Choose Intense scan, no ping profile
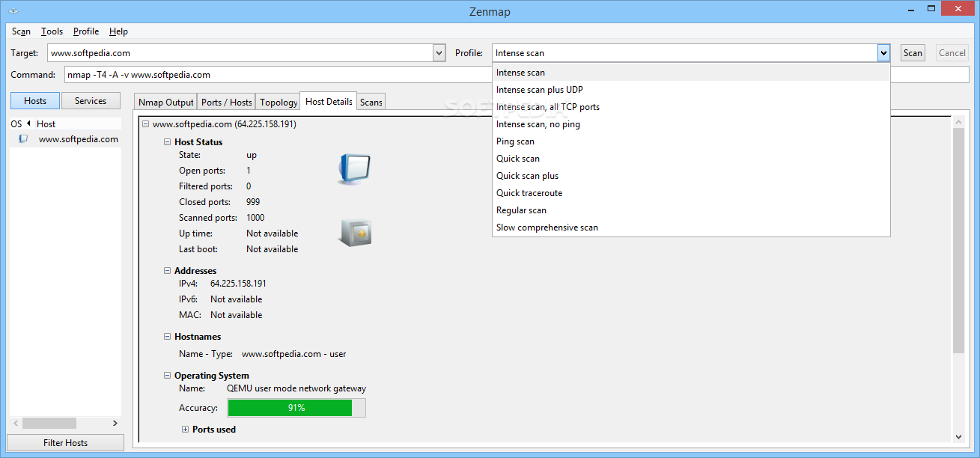Image resolution: width=980 pixels, height=458 pixels. tap(691, 124)
